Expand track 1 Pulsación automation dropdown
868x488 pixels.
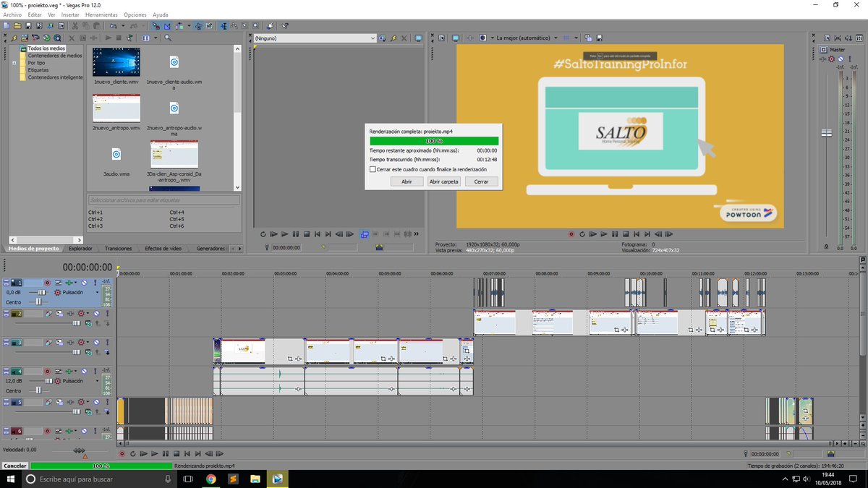coord(97,292)
